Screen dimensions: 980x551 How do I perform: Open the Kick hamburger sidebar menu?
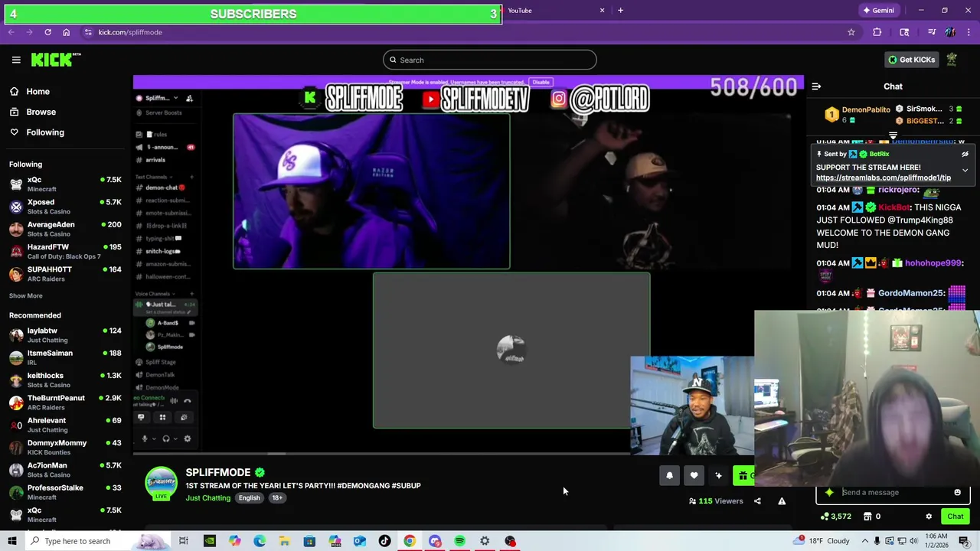tap(16, 60)
